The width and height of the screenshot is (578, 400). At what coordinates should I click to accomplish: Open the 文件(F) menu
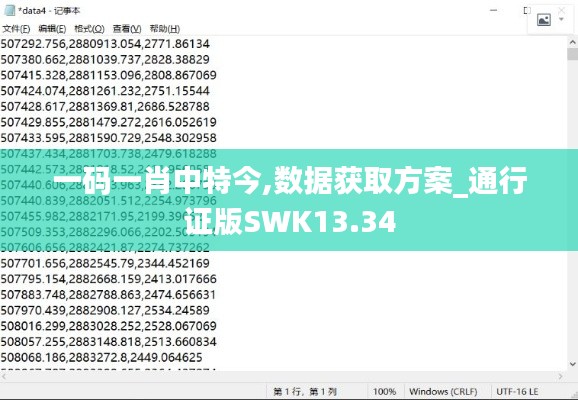[x=16, y=29]
